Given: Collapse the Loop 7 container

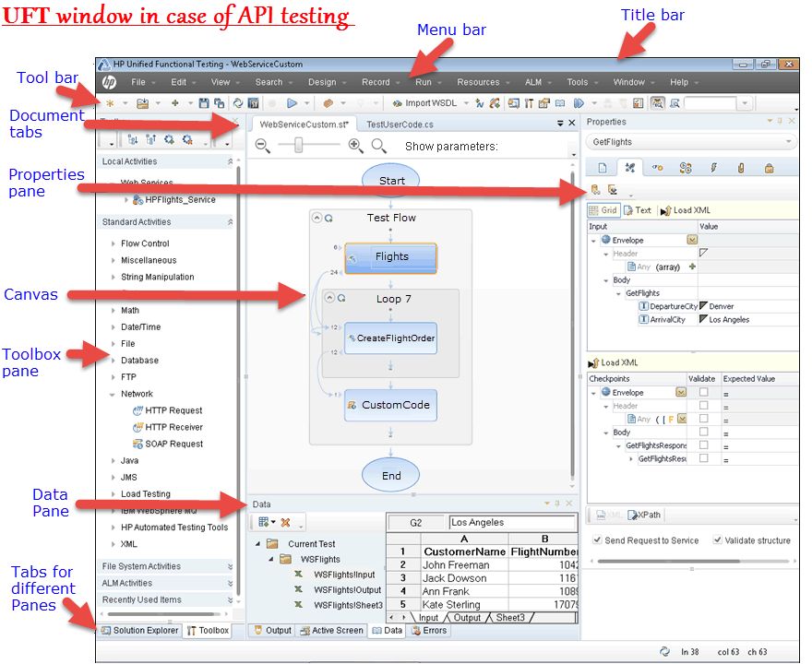Looking at the screenshot, I should [x=329, y=298].
